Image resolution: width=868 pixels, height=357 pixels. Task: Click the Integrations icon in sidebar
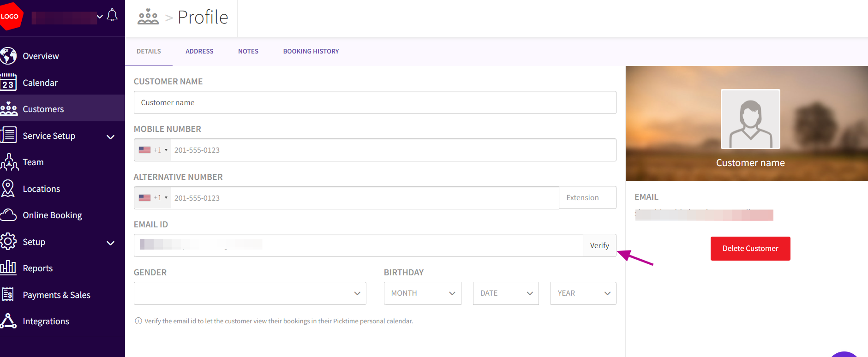8,321
